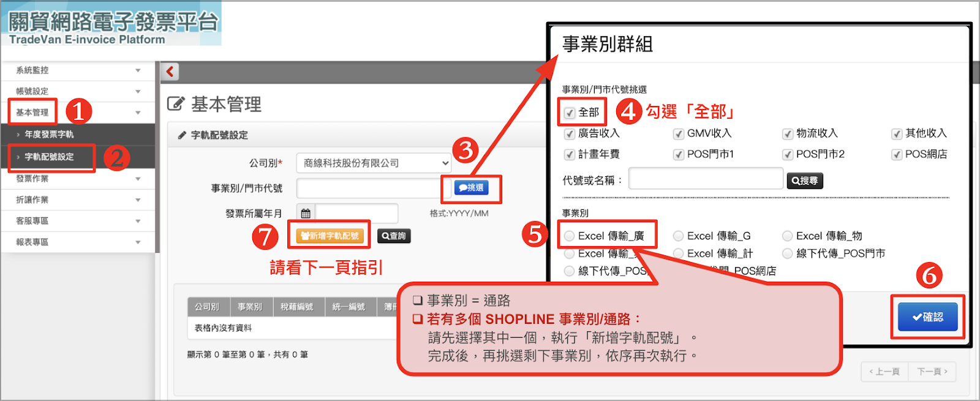This screenshot has height=401, width=980.
Task: Select the Excel 傳輸_G radio button
Action: point(679,236)
